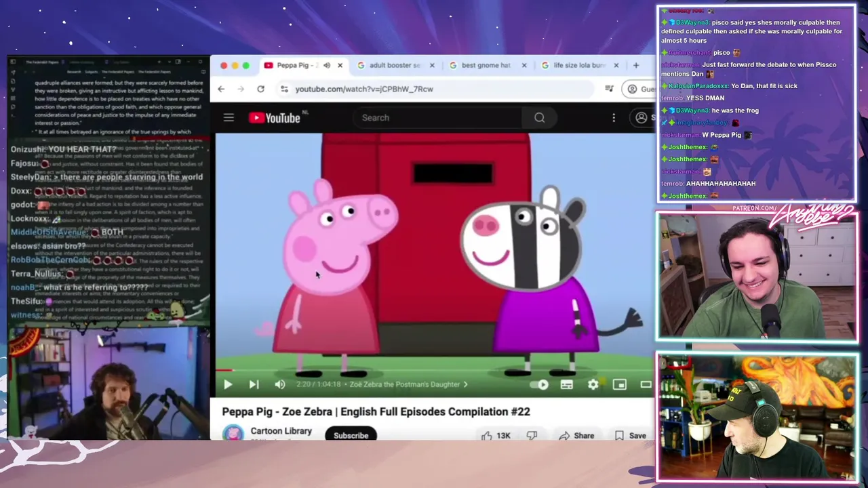This screenshot has height=488, width=868.
Task: Click noahB's 'what is he referring to' message
Action: click(96, 287)
